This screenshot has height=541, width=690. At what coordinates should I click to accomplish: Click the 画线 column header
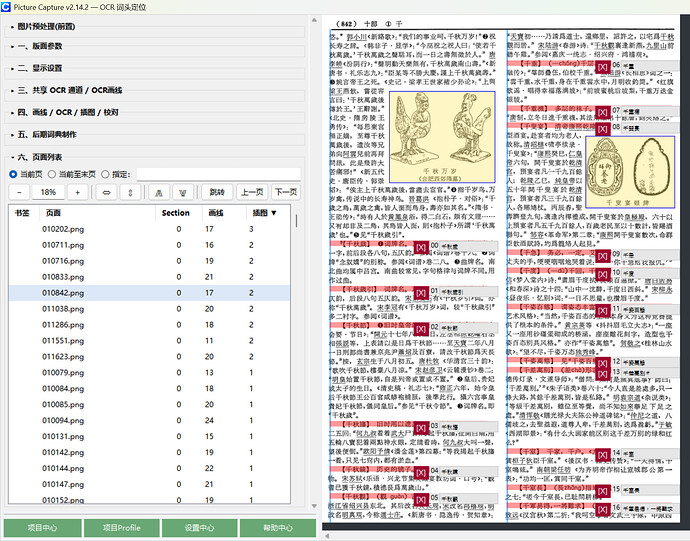click(x=216, y=213)
